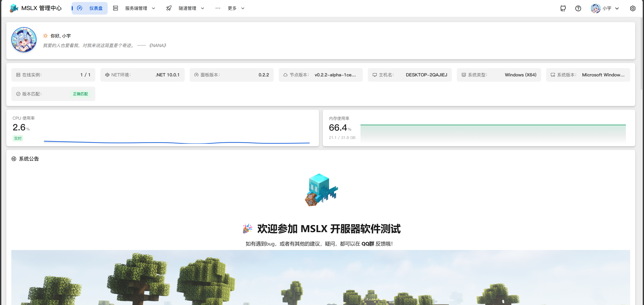Expand the 服务端管理 dropdown chevron

(153, 8)
